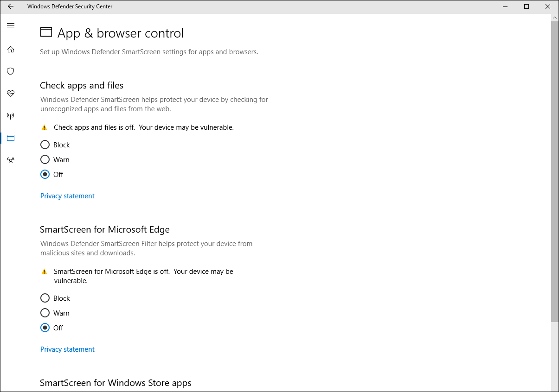Choose Off for SmartScreen for Microsoft Edge
This screenshot has width=559, height=392.
[x=45, y=328]
